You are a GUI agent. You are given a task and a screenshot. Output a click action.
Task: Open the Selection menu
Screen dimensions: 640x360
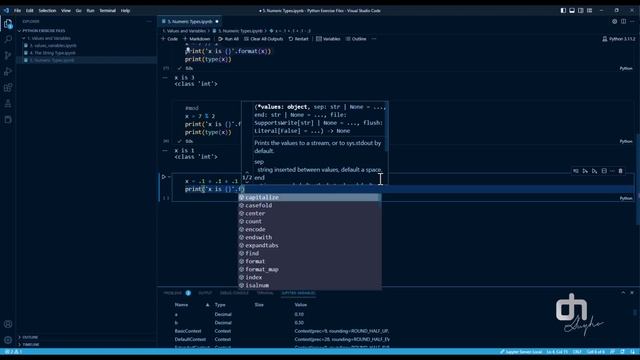pos(47,11)
